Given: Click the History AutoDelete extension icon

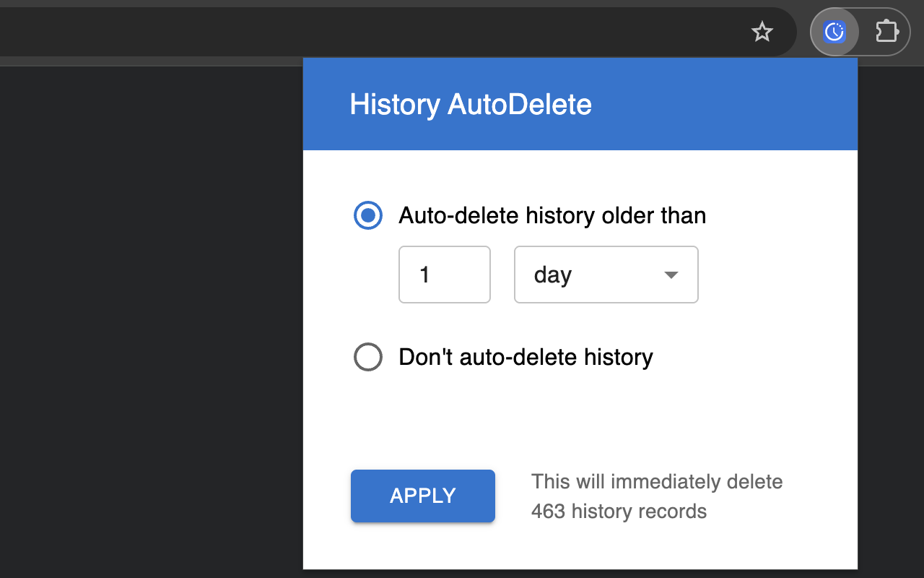Looking at the screenshot, I should coord(834,32).
